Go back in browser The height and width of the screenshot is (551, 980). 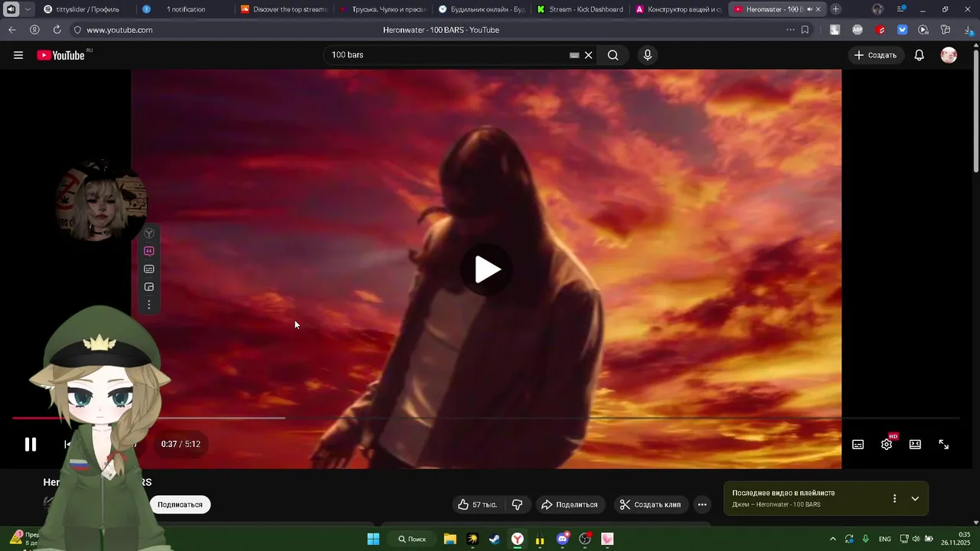click(12, 30)
